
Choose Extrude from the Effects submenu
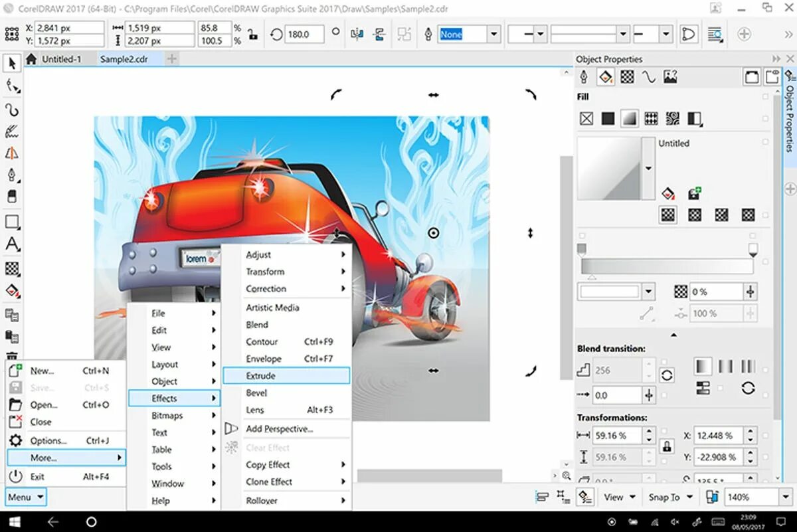pyautogui.click(x=286, y=376)
